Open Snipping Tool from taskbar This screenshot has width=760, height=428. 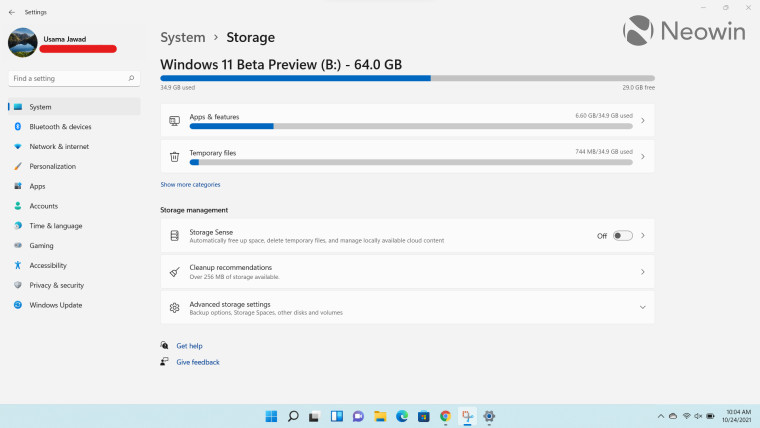click(x=467, y=416)
